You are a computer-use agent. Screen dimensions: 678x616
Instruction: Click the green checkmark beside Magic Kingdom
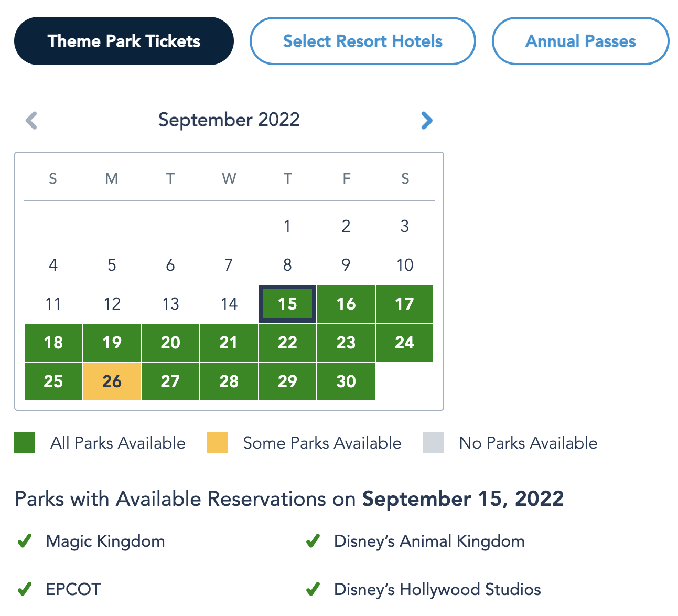25,541
